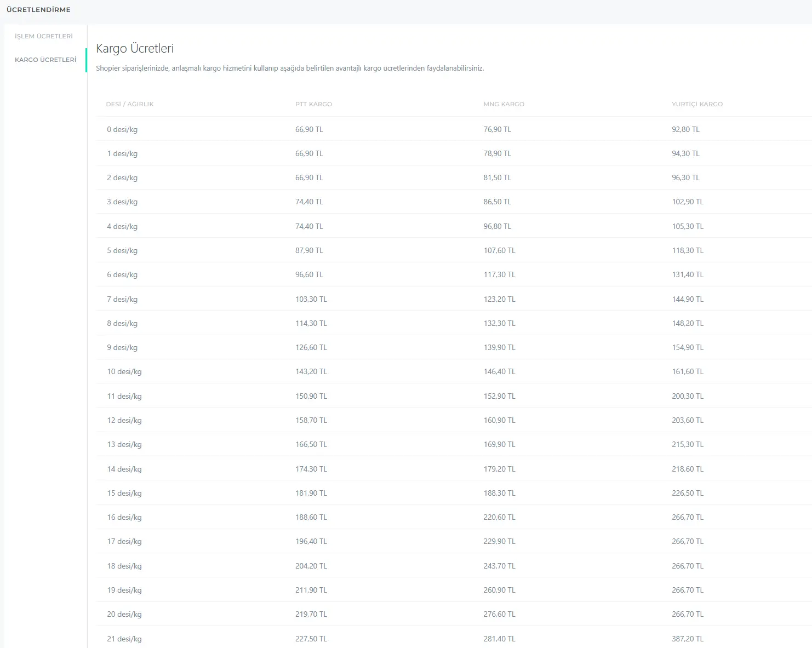Image resolution: width=812 pixels, height=648 pixels.
Task: Click Yurtiçi price 94,30 TL
Action: pyautogui.click(x=686, y=154)
